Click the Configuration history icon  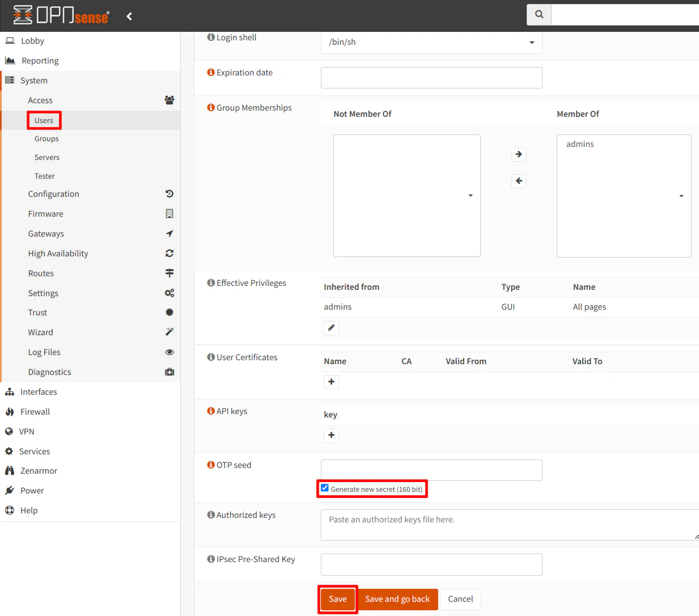(x=170, y=193)
